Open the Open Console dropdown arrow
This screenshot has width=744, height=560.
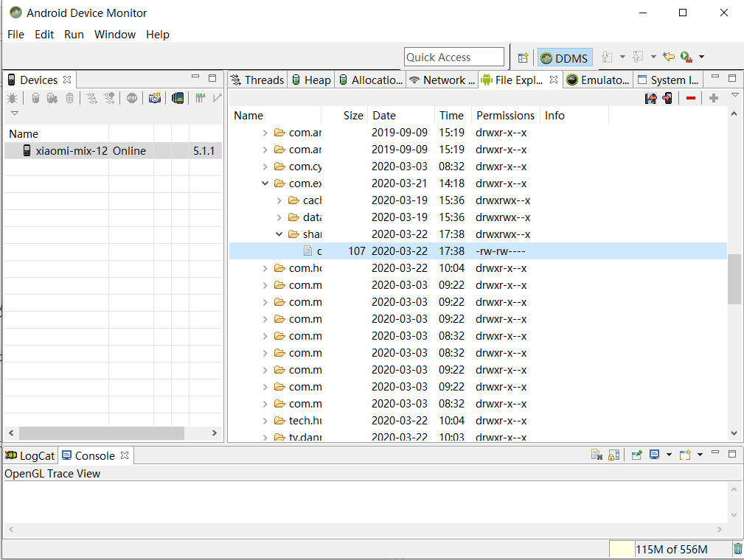700,455
